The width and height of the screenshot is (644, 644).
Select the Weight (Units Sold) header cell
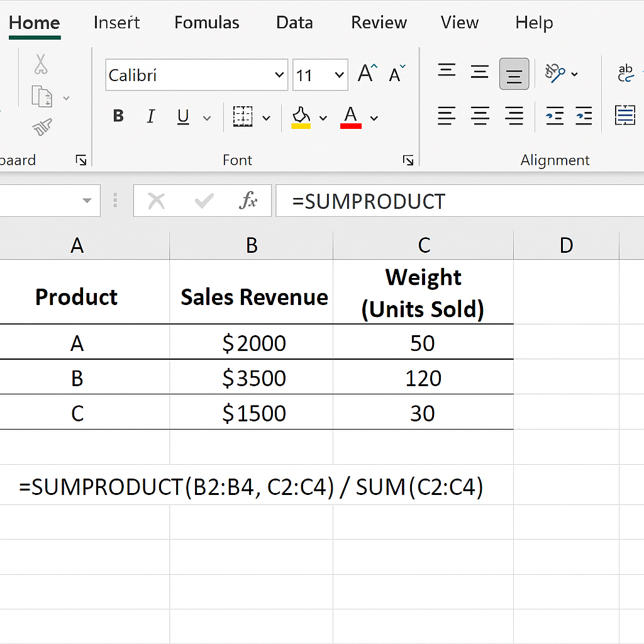[423, 292]
